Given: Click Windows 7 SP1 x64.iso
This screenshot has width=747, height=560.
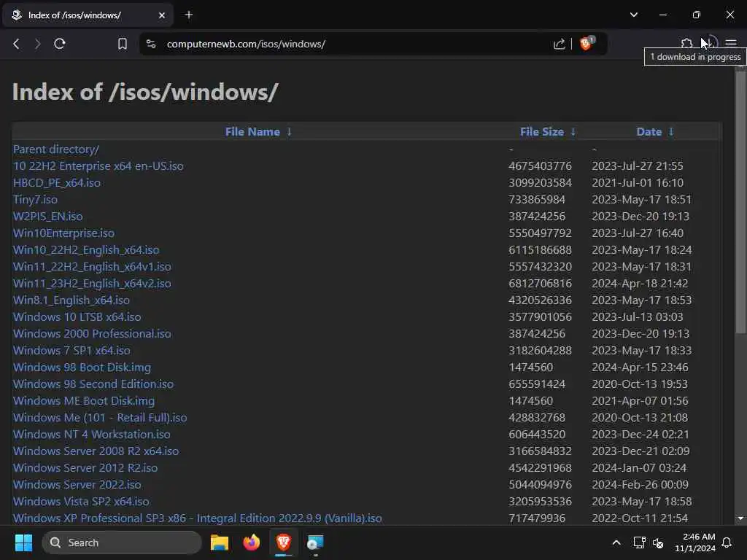Looking at the screenshot, I should (71, 351).
